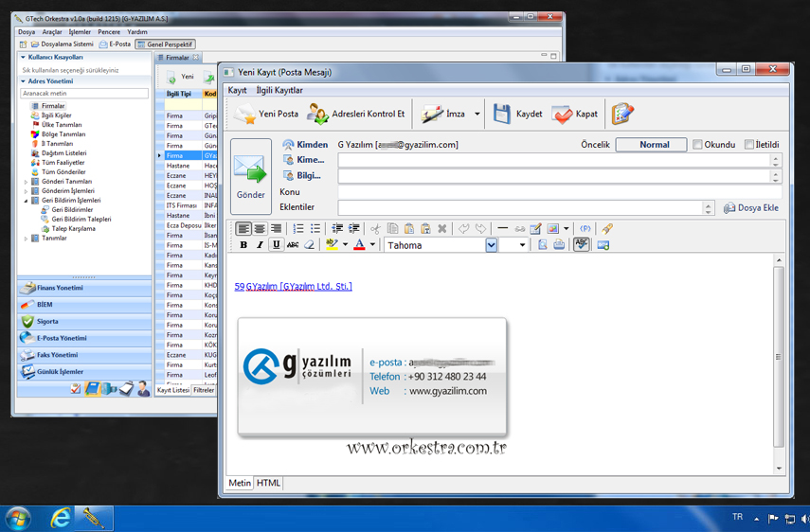Click the Gönder send button
Screen dimensions: 810x532
pyautogui.click(x=250, y=176)
